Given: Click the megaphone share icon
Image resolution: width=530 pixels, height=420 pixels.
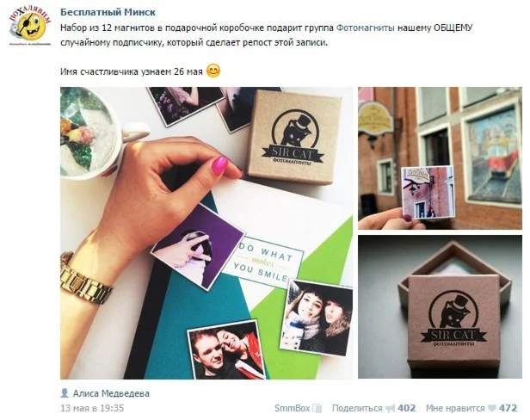Looking at the screenshot, I should pos(390,408).
